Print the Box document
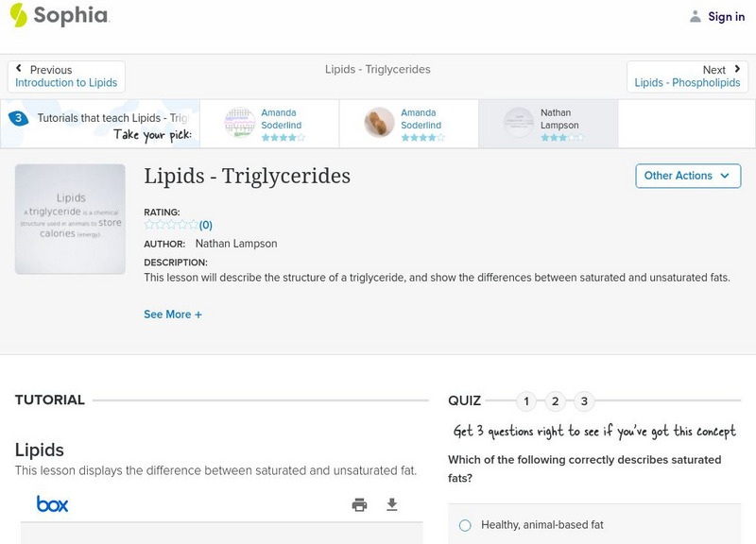This screenshot has width=756, height=544. 359,504
